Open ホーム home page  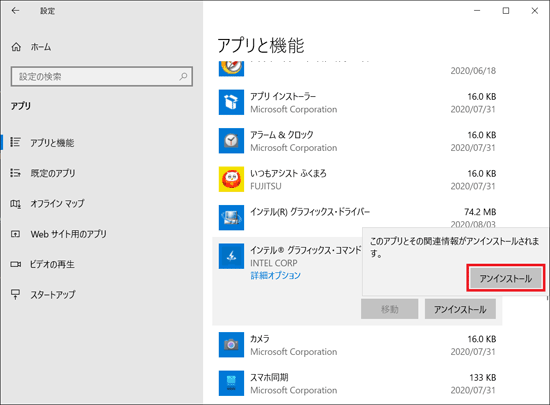coord(32,47)
